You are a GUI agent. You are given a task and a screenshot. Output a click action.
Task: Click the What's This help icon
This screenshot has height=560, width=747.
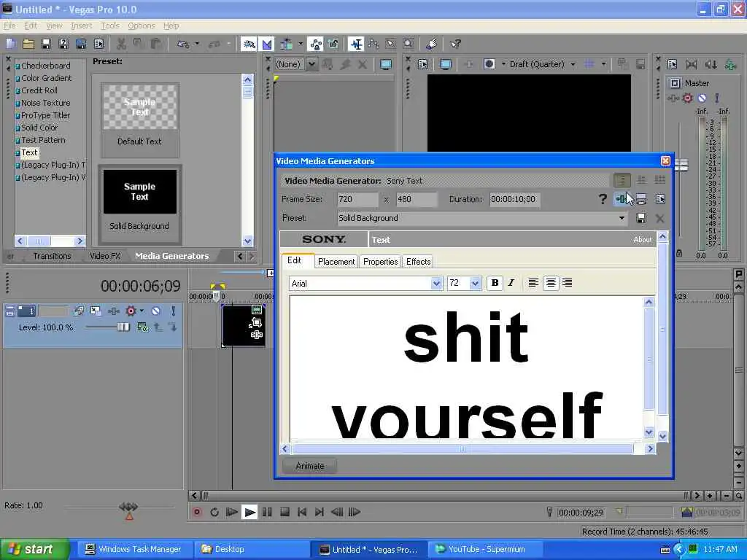(455, 44)
